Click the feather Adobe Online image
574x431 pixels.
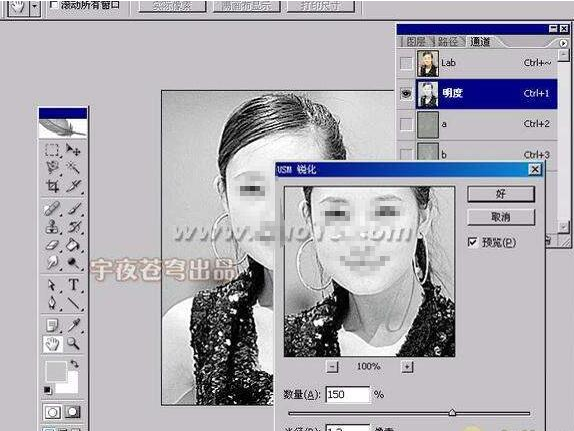tap(63, 129)
